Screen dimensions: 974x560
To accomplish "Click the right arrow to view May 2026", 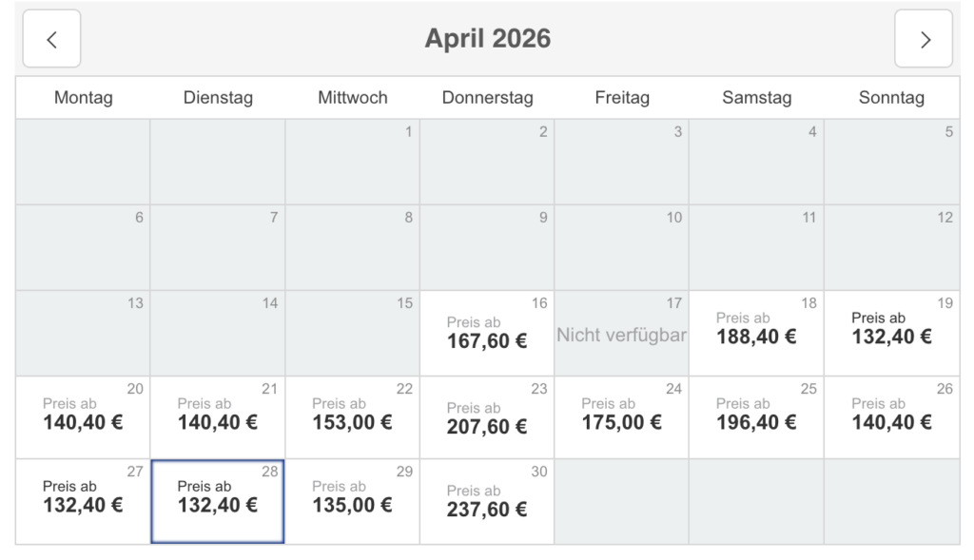I will (x=923, y=38).
